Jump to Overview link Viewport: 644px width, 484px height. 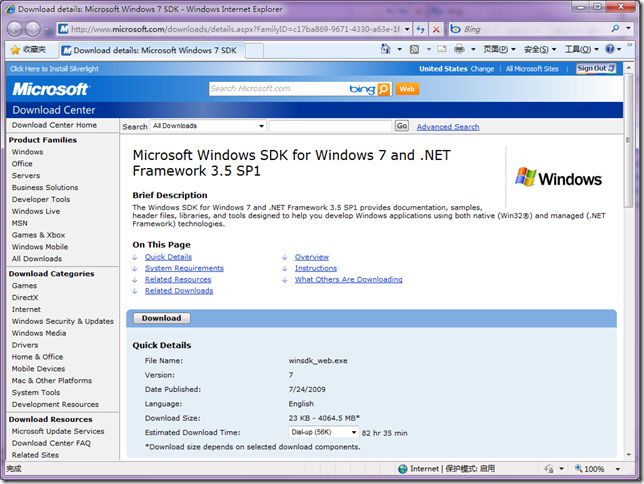pyautogui.click(x=312, y=257)
